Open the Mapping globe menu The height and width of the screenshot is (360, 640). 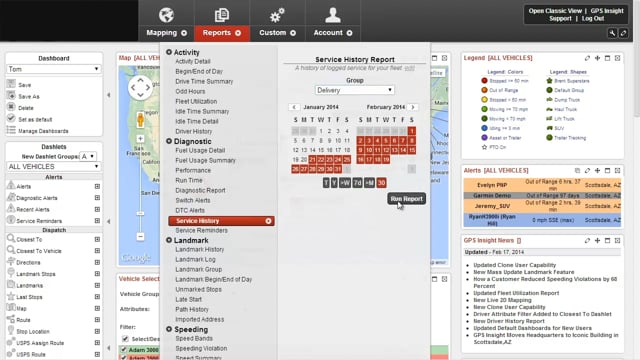[166, 15]
